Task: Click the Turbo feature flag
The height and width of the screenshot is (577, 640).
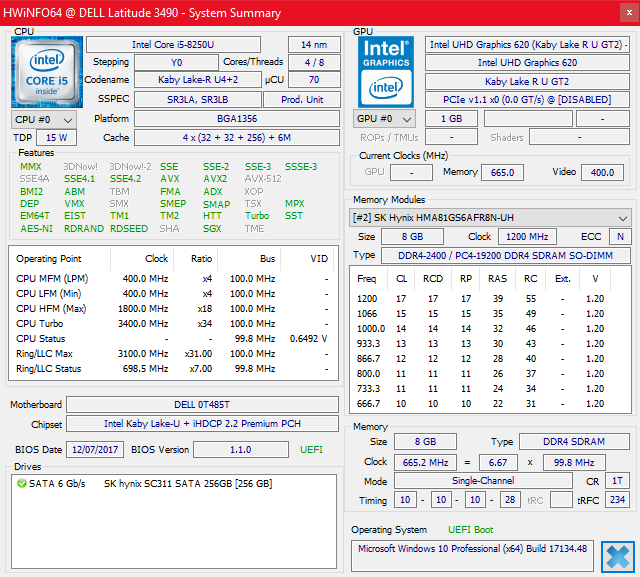Action: point(257,215)
